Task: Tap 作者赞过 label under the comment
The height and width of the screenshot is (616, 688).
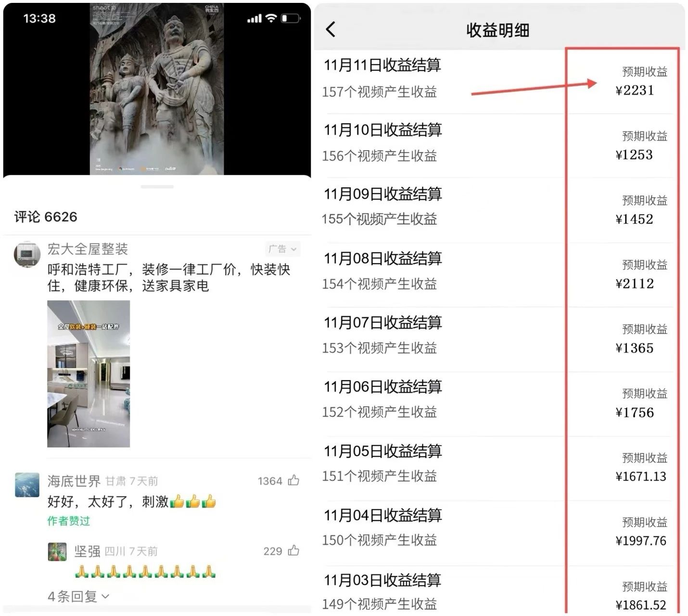Action: [x=68, y=521]
